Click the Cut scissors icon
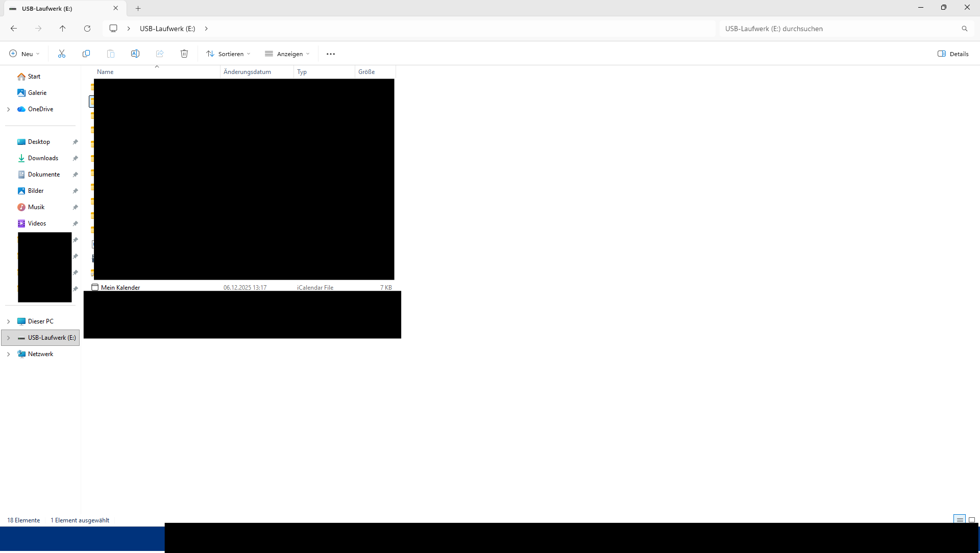The image size is (980, 553). tap(62, 54)
